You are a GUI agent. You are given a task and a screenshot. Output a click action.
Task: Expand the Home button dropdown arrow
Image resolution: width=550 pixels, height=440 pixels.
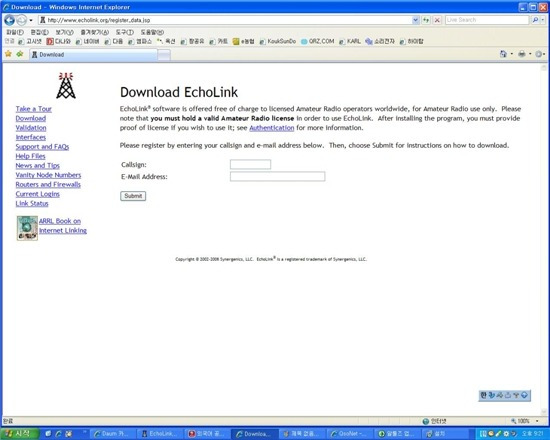[x=511, y=54]
